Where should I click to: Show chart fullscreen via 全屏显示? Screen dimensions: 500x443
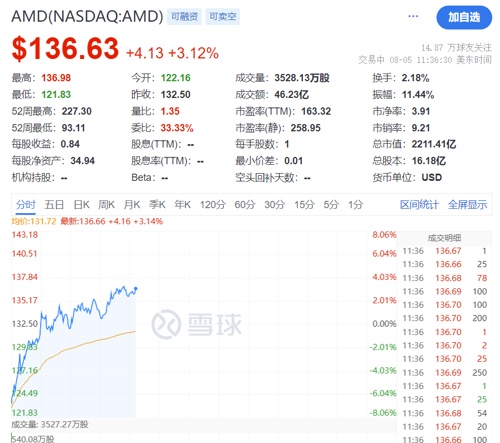point(467,204)
